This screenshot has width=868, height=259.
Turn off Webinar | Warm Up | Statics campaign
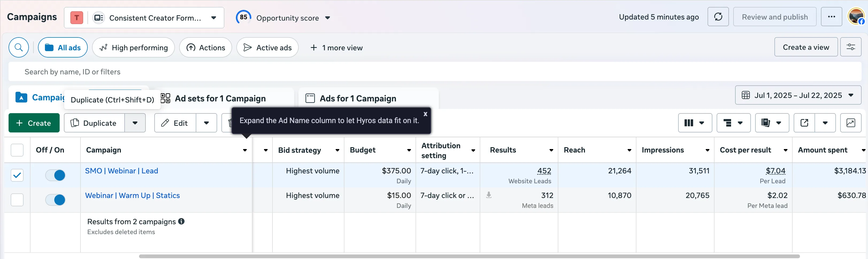click(55, 200)
